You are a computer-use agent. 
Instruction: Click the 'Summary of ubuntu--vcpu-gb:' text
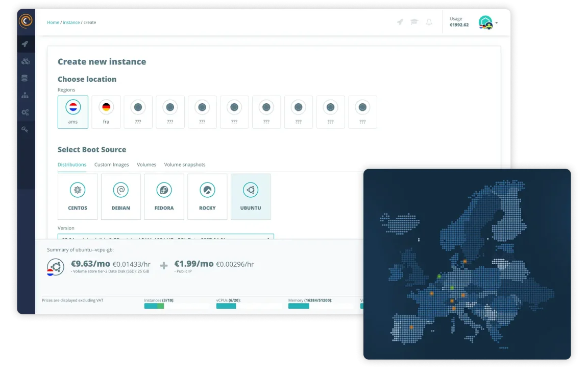[80, 250]
